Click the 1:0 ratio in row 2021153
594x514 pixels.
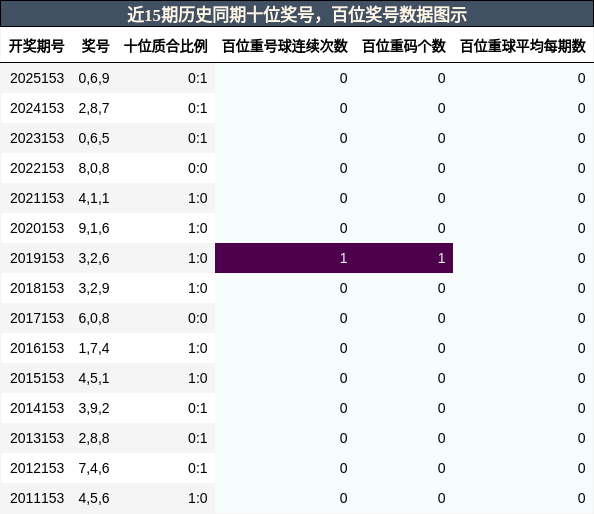click(198, 198)
